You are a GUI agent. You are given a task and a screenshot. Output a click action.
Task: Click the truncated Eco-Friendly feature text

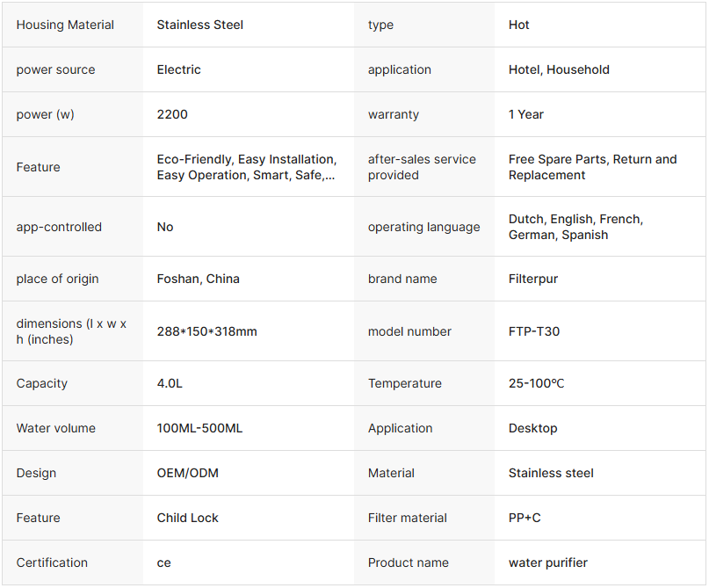[x=246, y=167]
